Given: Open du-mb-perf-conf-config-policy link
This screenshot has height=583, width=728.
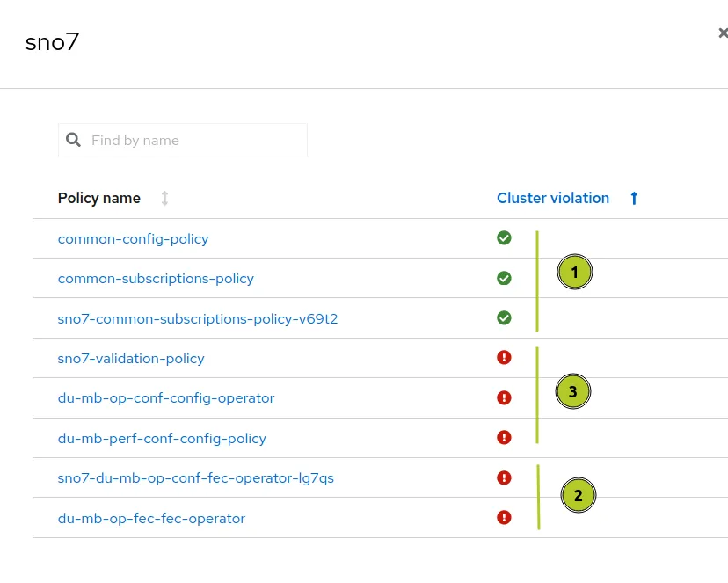Looking at the screenshot, I should click(x=162, y=438).
